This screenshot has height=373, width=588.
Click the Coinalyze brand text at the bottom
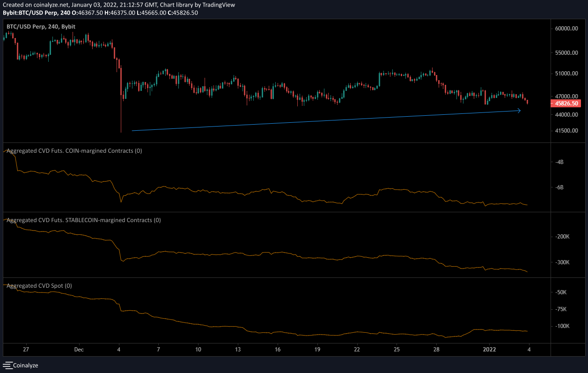26,365
